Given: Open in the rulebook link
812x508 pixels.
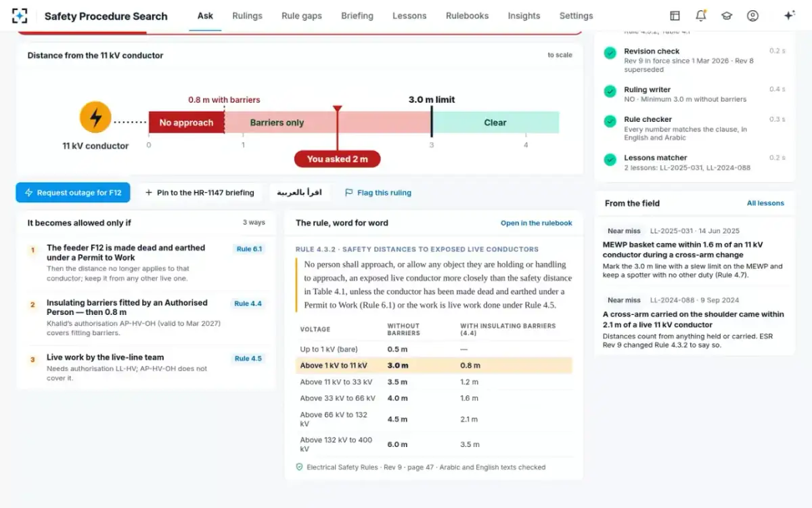Looking at the screenshot, I should (536, 223).
